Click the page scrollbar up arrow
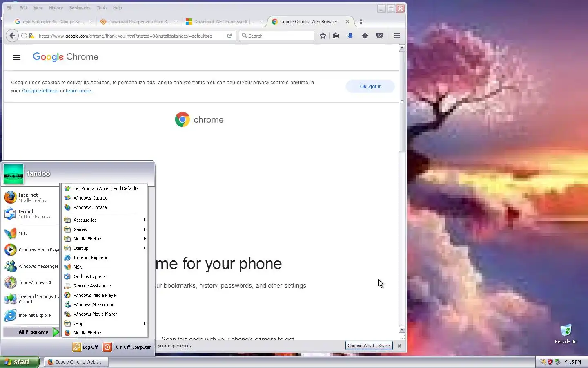 402,47
